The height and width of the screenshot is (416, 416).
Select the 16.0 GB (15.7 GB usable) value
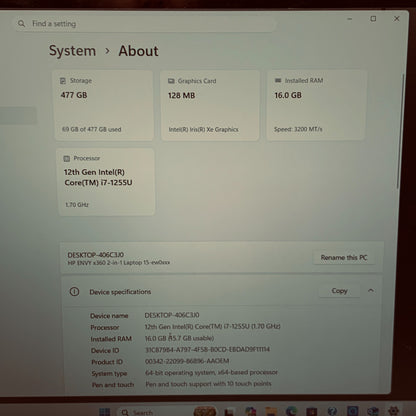point(179,338)
